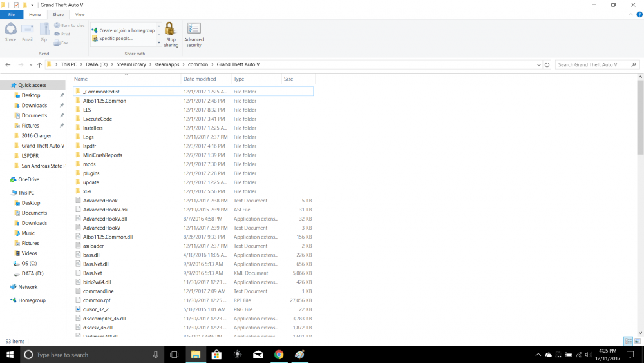Click Type here to search box
Viewport: 644px width, 363px height.
[x=92, y=355]
